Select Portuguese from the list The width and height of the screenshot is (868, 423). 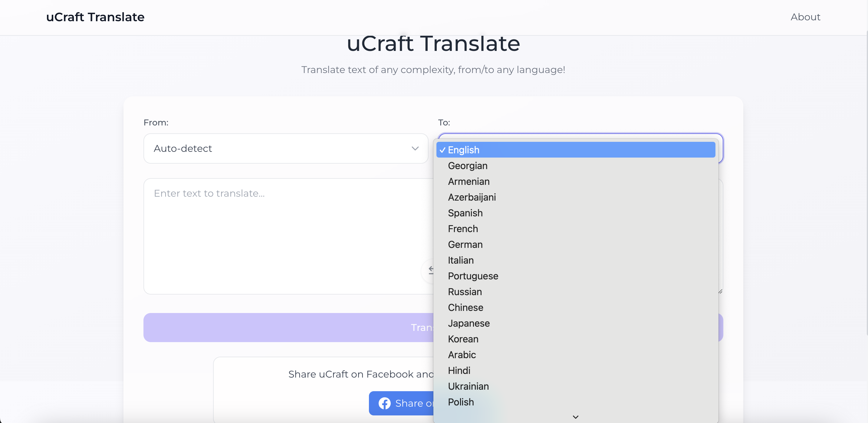click(x=473, y=276)
